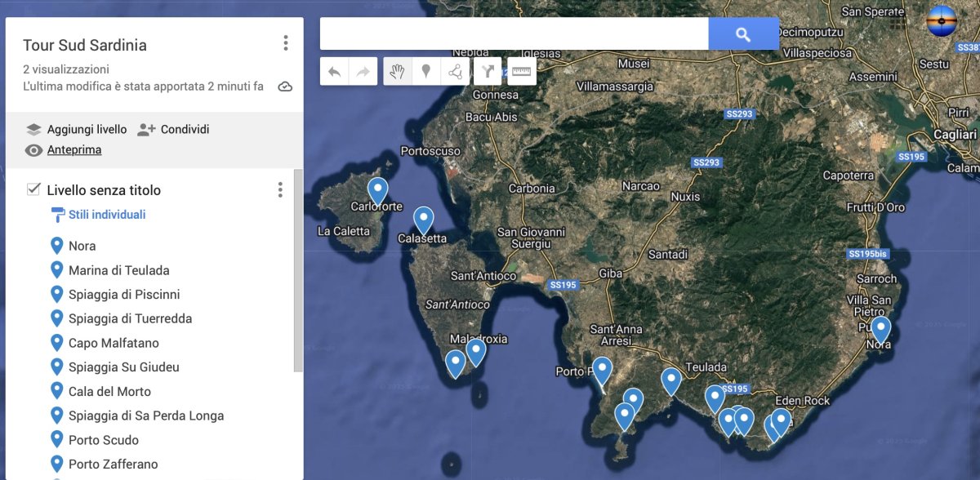
Task: Select the add marker tool
Action: point(425,72)
